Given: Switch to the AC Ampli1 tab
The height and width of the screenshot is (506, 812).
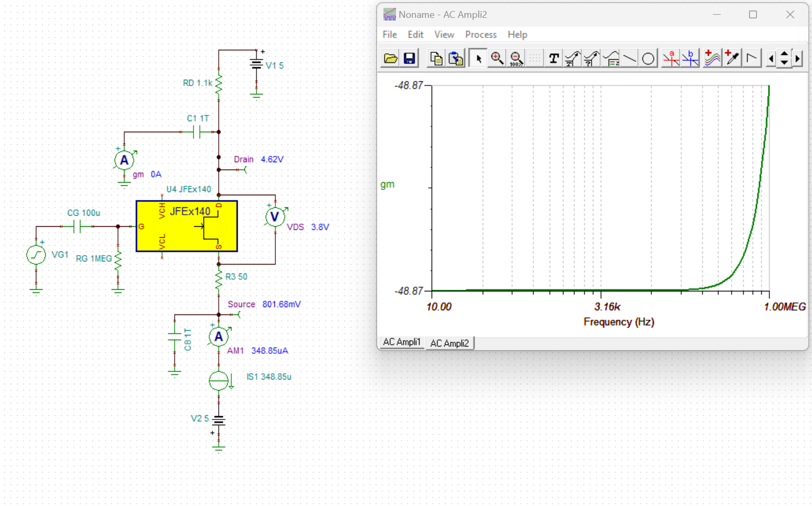Looking at the screenshot, I should click(402, 342).
